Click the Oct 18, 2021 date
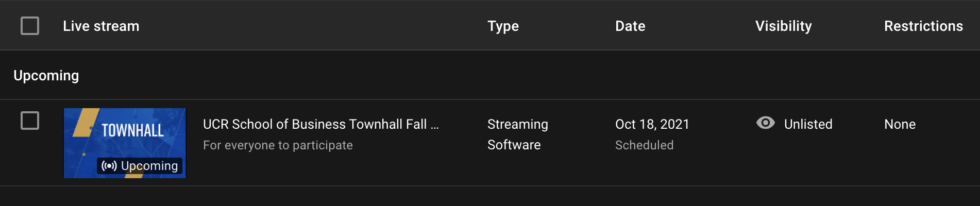 point(652,124)
